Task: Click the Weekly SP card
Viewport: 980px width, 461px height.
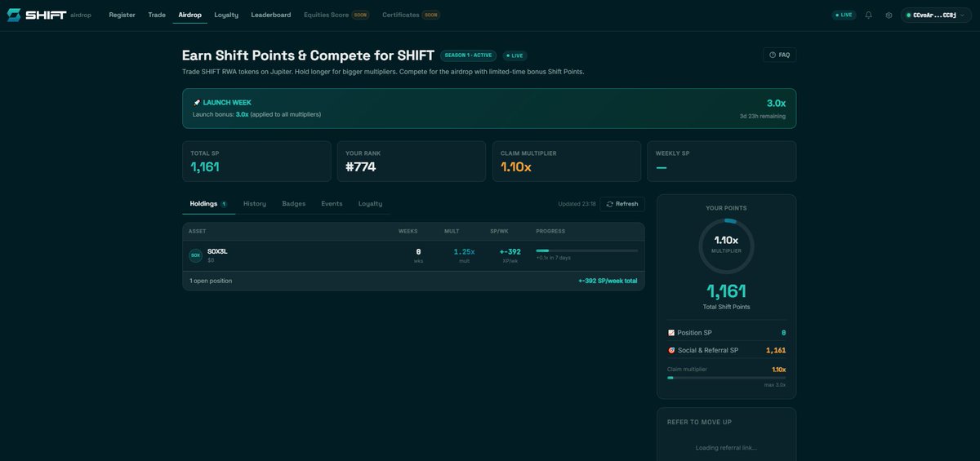Action: point(722,161)
